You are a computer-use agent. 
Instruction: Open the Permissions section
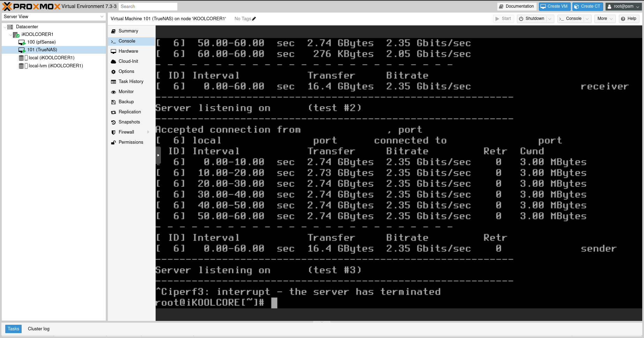point(131,142)
